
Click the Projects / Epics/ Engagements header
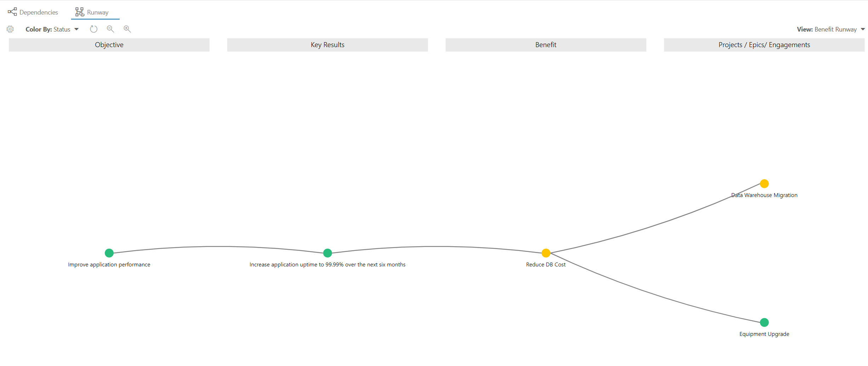pyautogui.click(x=764, y=45)
